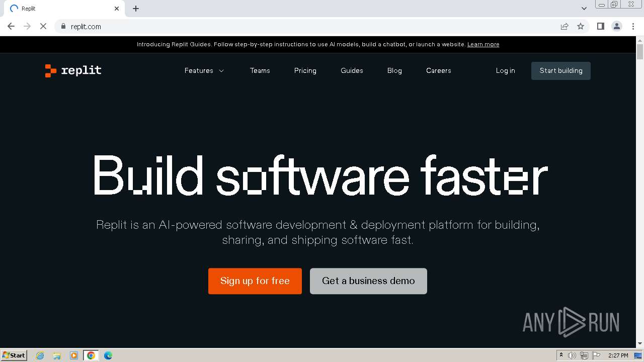
Task: Open the Windows Start menu
Action: click(x=14, y=355)
